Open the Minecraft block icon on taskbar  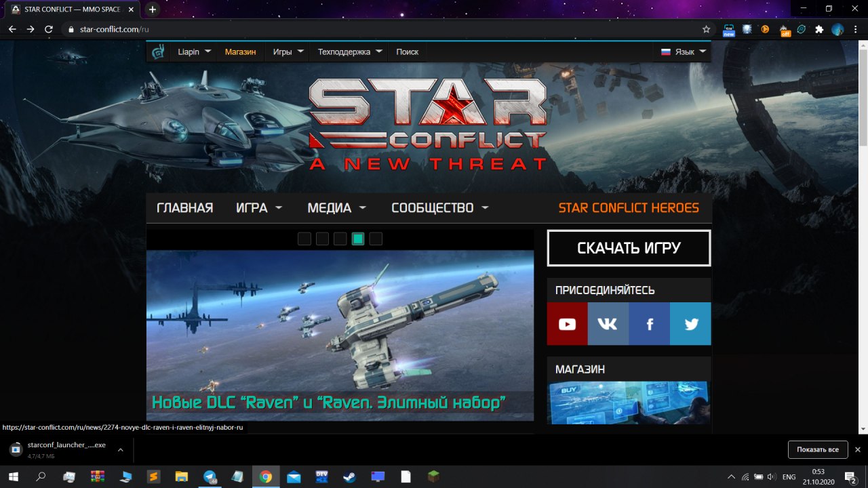point(433,476)
